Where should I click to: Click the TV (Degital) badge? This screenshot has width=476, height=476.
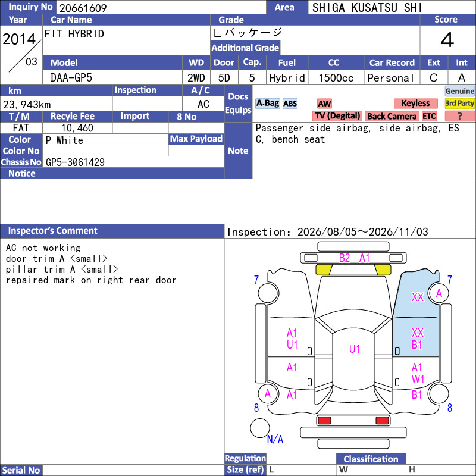point(337,116)
